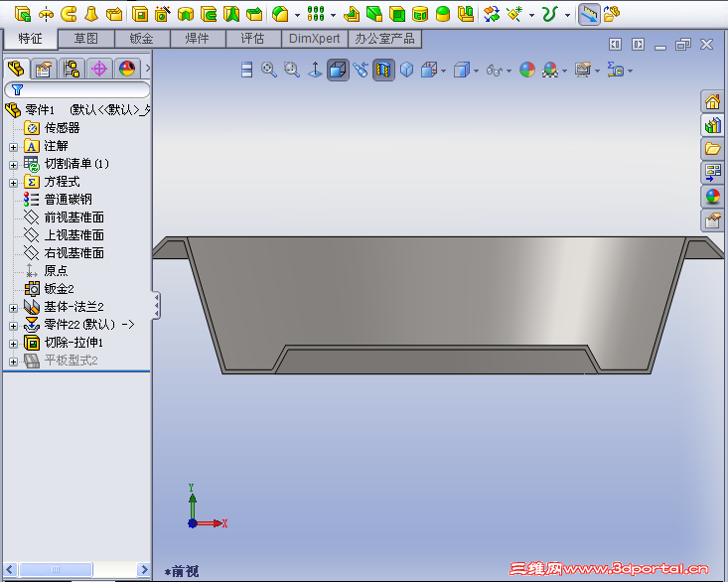
Task: Switch to the 焊件 tab
Action: click(198, 39)
